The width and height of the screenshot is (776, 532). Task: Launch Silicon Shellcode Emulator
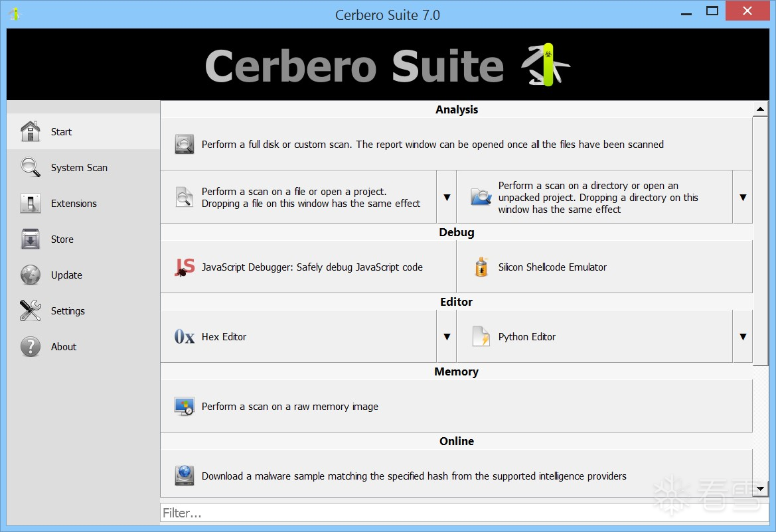pyautogui.click(x=605, y=267)
